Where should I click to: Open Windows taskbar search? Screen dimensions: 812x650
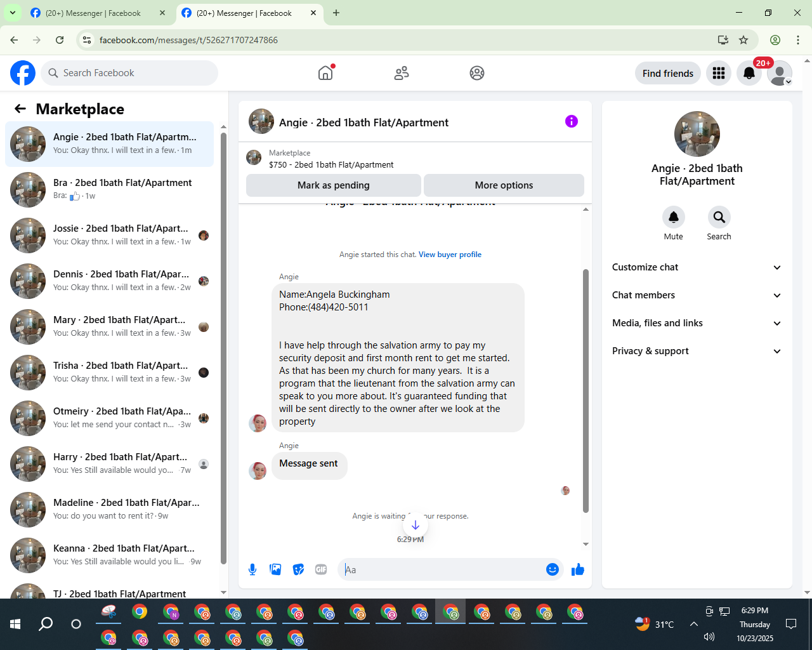(x=46, y=624)
